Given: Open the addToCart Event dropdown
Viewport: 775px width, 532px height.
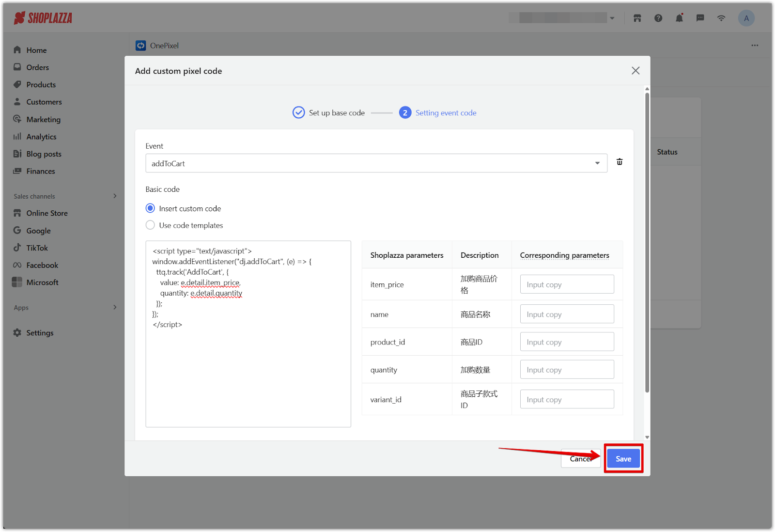Looking at the screenshot, I should tap(376, 163).
